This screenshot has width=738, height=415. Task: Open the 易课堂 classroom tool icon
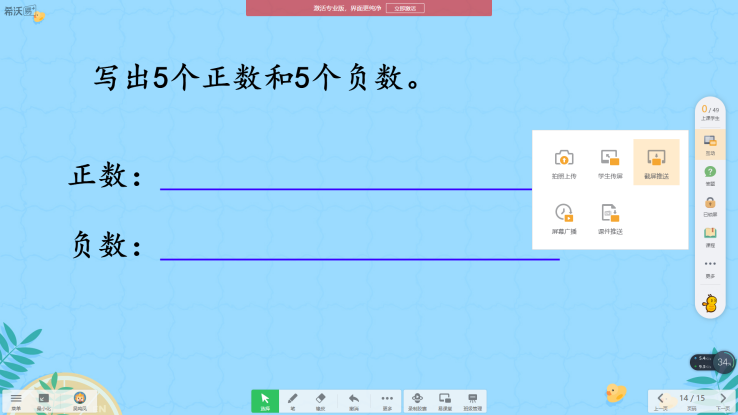pos(445,401)
